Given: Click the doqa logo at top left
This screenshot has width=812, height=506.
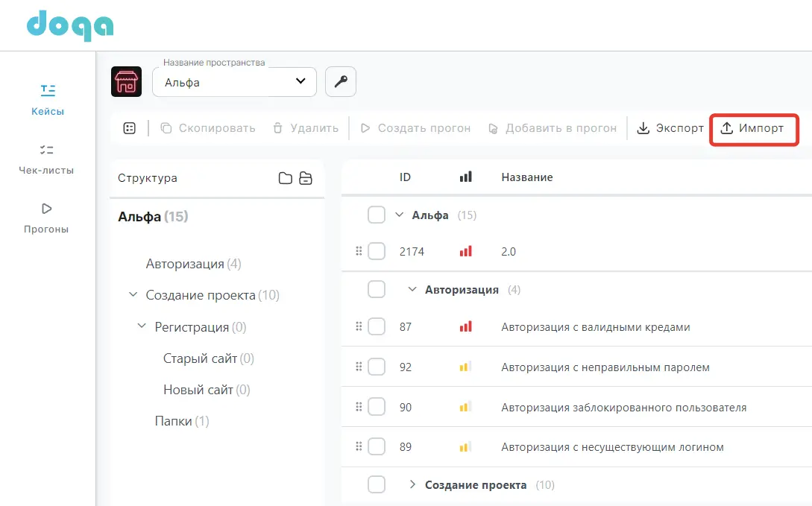Looking at the screenshot, I should click(x=69, y=25).
